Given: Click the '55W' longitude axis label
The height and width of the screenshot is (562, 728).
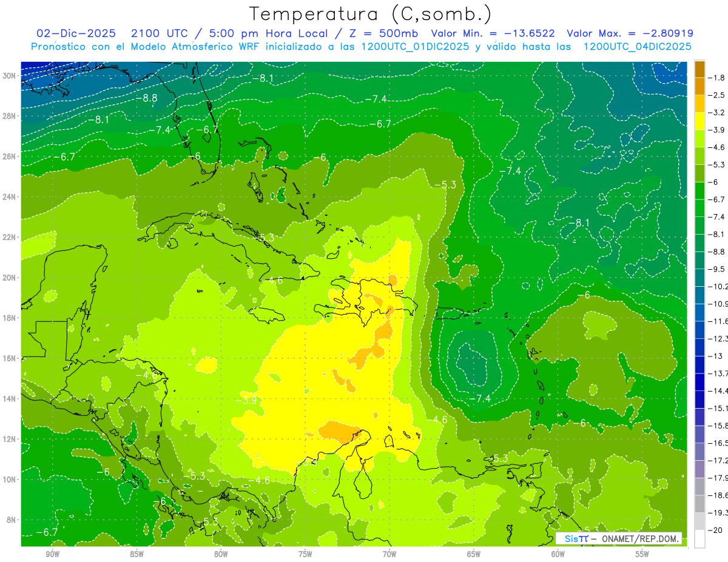Looking at the screenshot, I should (x=642, y=554).
